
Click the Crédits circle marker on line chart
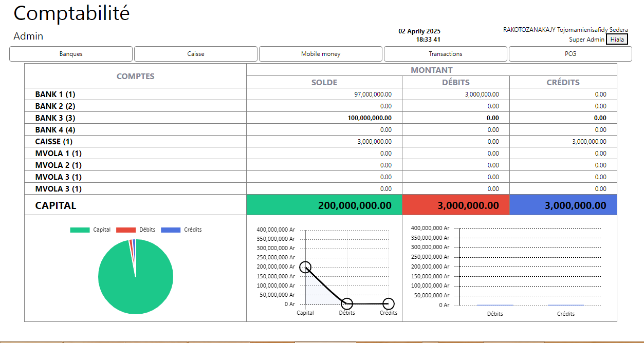389,303
